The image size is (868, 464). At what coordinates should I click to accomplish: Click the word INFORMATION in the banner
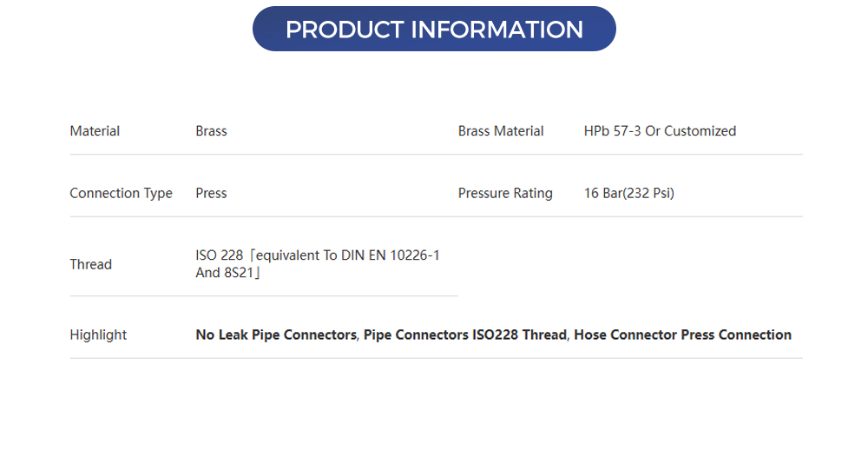click(x=496, y=30)
